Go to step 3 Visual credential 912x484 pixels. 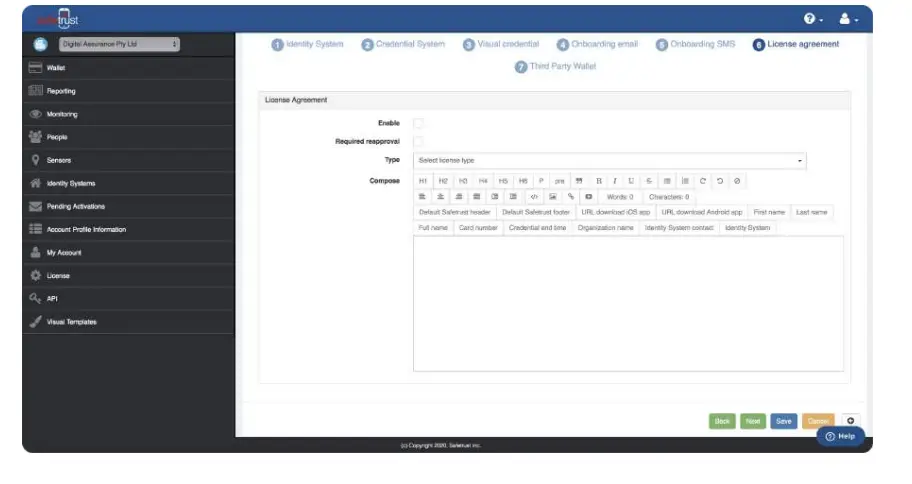coord(501,44)
